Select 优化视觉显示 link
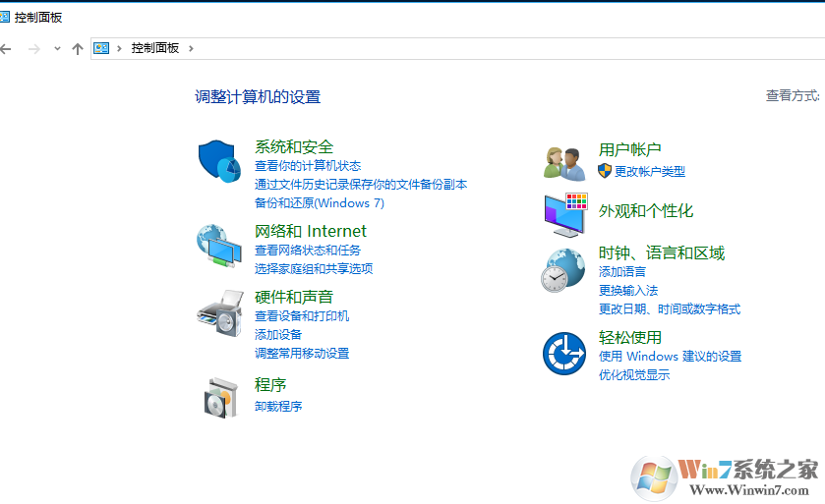The image size is (825, 504). point(634,374)
